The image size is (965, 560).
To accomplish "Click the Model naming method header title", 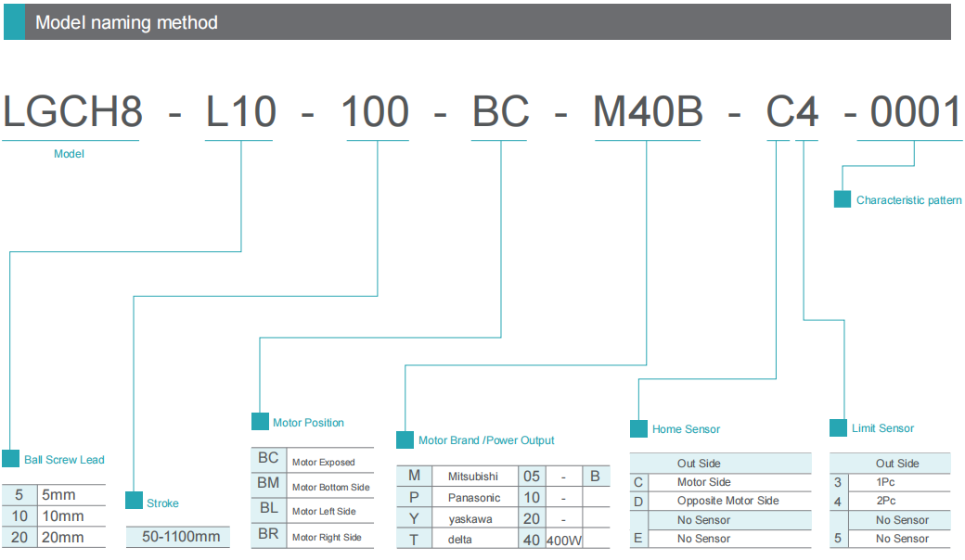I will coord(126,22).
